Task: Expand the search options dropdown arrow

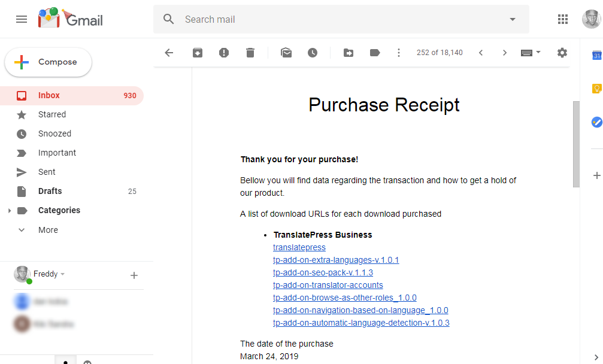Action: [513, 19]
